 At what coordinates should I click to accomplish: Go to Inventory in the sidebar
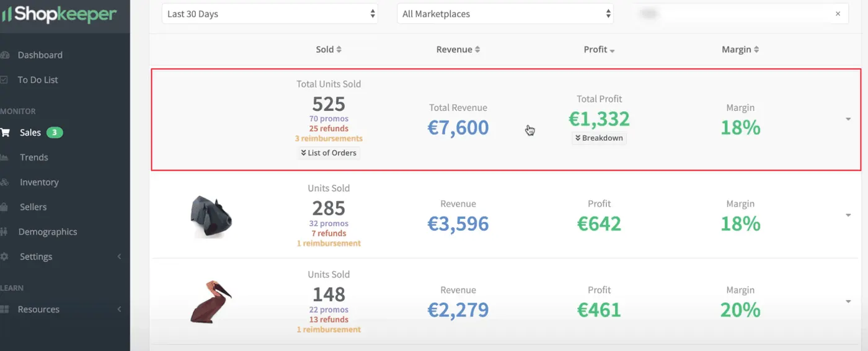coord(39,182)
